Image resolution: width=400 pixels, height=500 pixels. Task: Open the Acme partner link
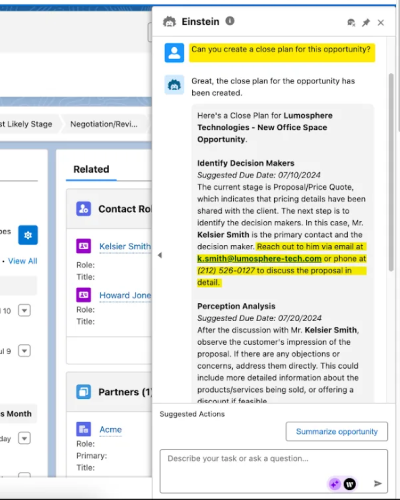(111, 429)
